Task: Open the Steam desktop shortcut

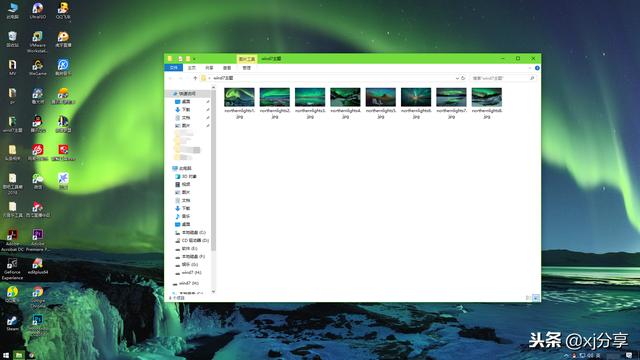Action: tap(13, 322)
